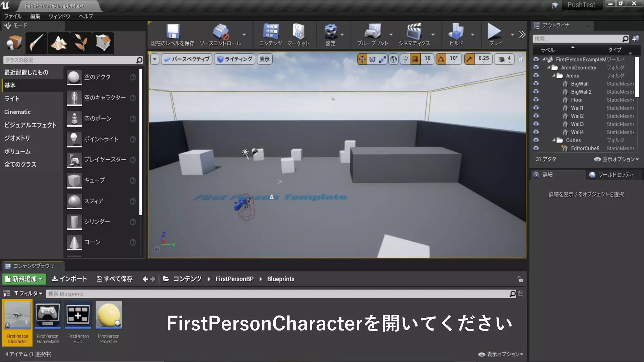The height and width of the screenshot is (362, 644).
Task: Open the Filters dropdown in content browser
Action: click(28, 293)
